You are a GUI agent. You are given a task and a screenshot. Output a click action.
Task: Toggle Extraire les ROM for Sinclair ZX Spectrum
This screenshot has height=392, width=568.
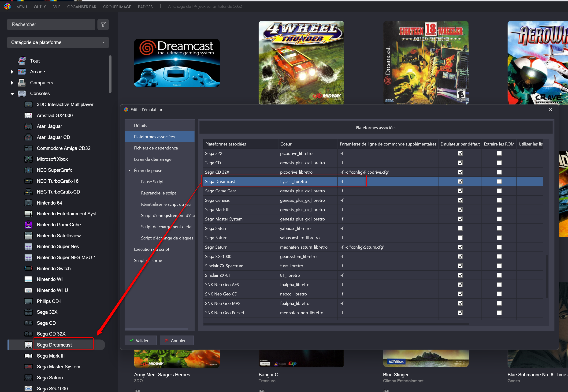pos(499,266)
